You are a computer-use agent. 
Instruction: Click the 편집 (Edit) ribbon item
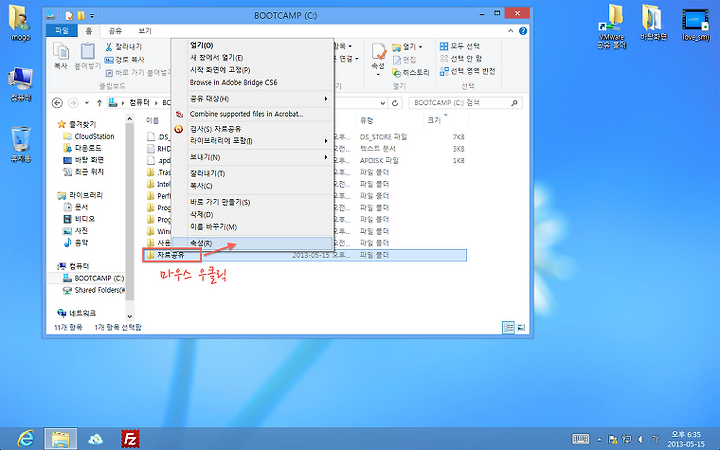(405, 60)
